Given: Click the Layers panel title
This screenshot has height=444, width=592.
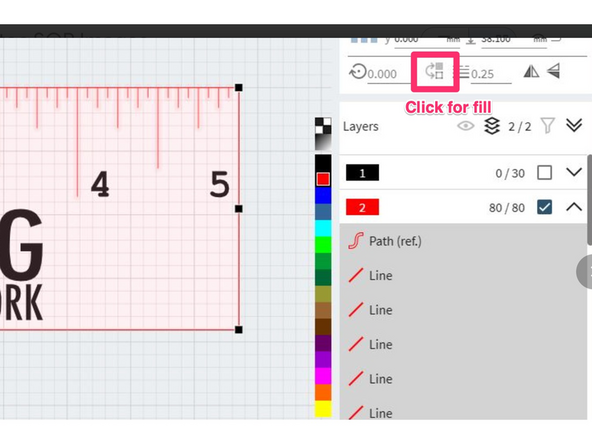Looking at the screenshot, I should point(361,126).
